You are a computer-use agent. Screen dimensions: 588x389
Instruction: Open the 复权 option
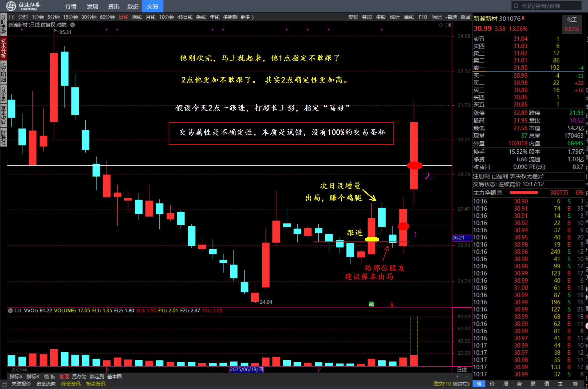click(x=353, y=17)
